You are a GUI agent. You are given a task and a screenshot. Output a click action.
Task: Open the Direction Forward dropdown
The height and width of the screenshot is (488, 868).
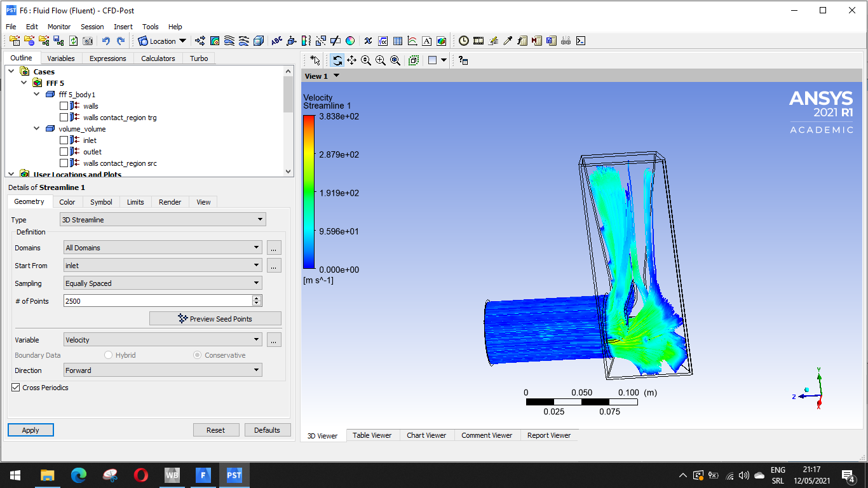163,370
